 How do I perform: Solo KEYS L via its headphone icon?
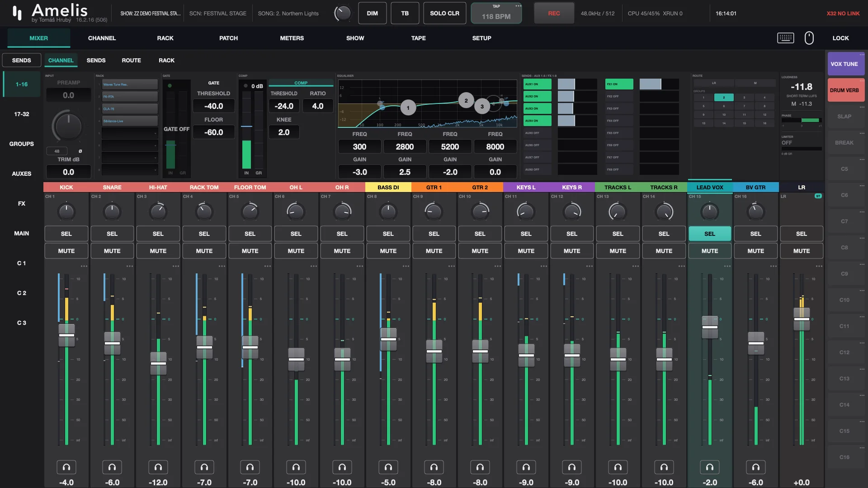526,467
